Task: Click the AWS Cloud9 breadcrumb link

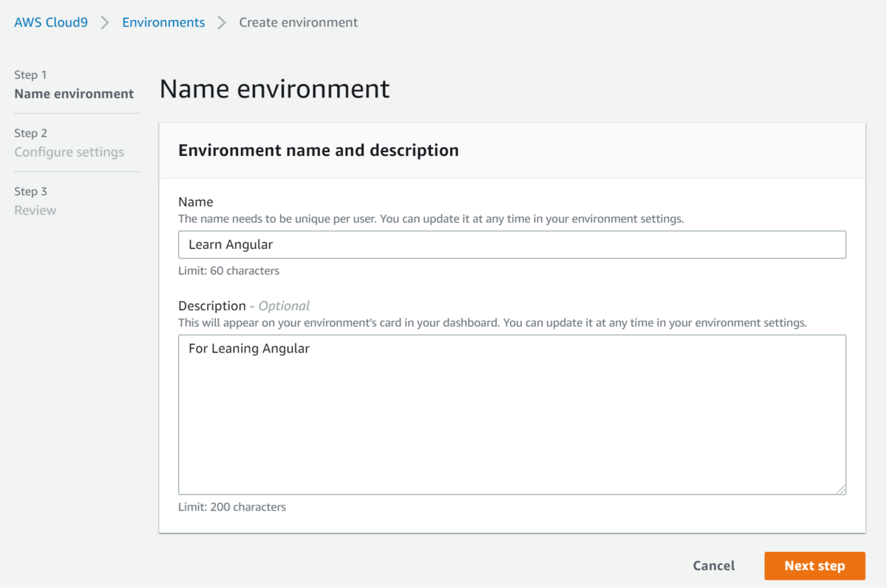Action: tap(51, 22)
